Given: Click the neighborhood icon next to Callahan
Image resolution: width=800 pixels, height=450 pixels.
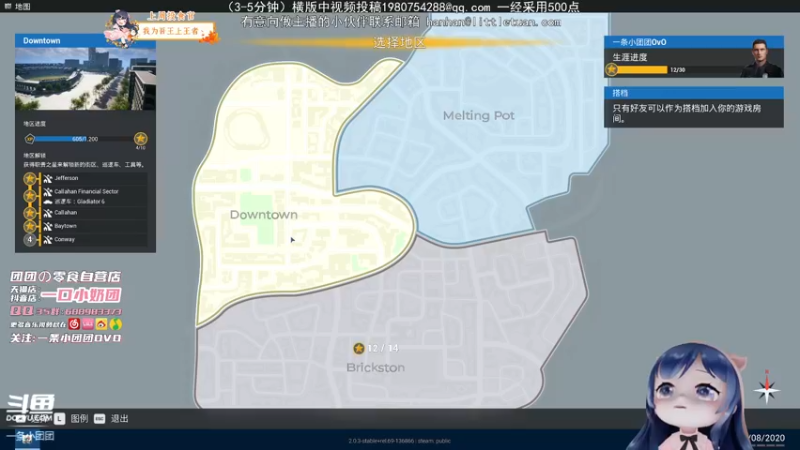Looking at the screenshot, I should tap(47, 213).
